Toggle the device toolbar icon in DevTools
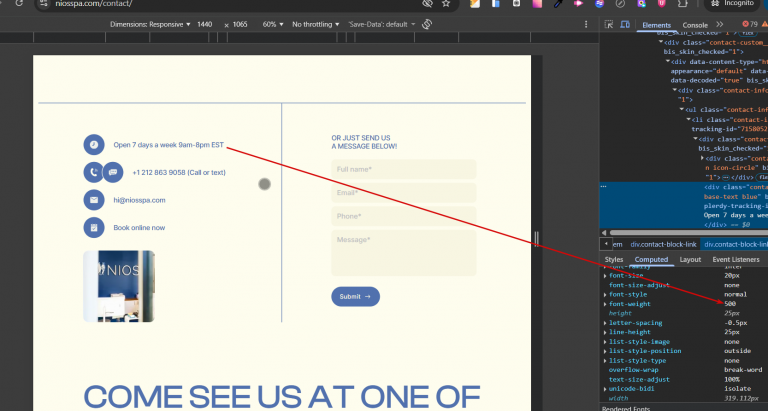768x411 pixels. tap(625, 24)
